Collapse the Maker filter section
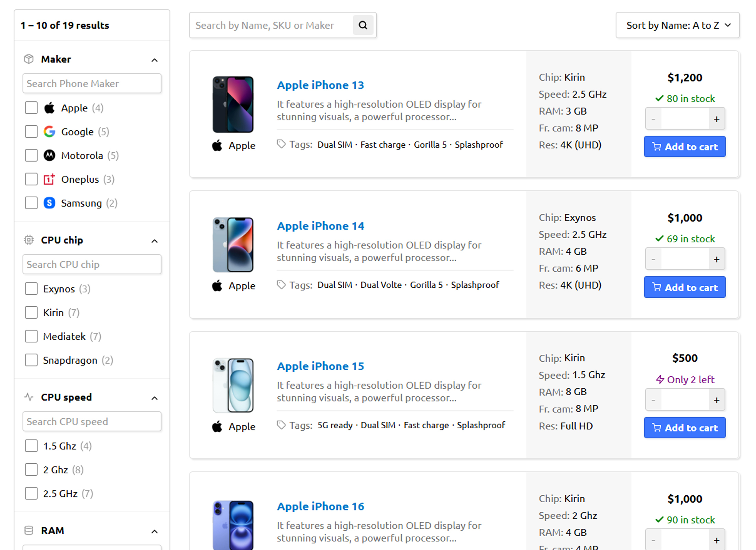The image size is (756, 550). click(155, 60)
